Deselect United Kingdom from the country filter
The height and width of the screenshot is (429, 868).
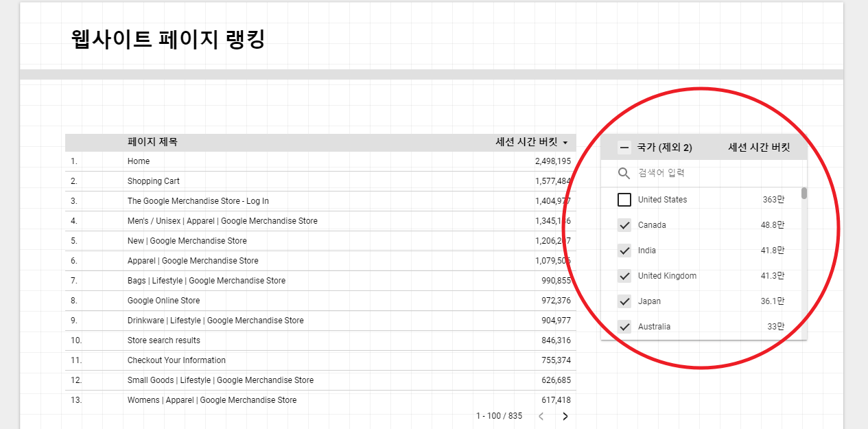coord(624,275)
